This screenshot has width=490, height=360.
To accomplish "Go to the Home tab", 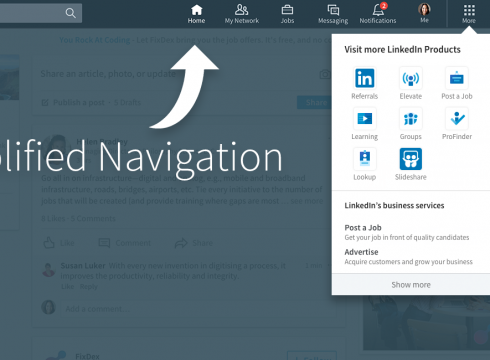I will [x=196, y=14].
